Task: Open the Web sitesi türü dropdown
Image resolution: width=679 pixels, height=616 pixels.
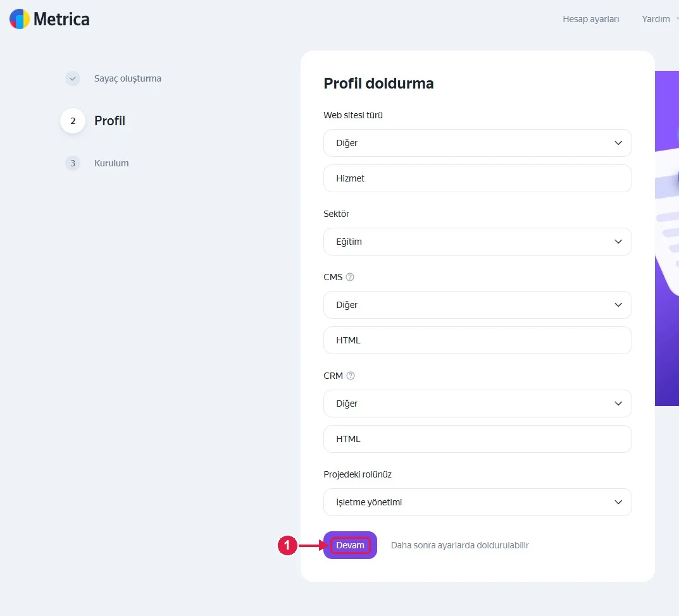Action: click(x=478, y=143)
